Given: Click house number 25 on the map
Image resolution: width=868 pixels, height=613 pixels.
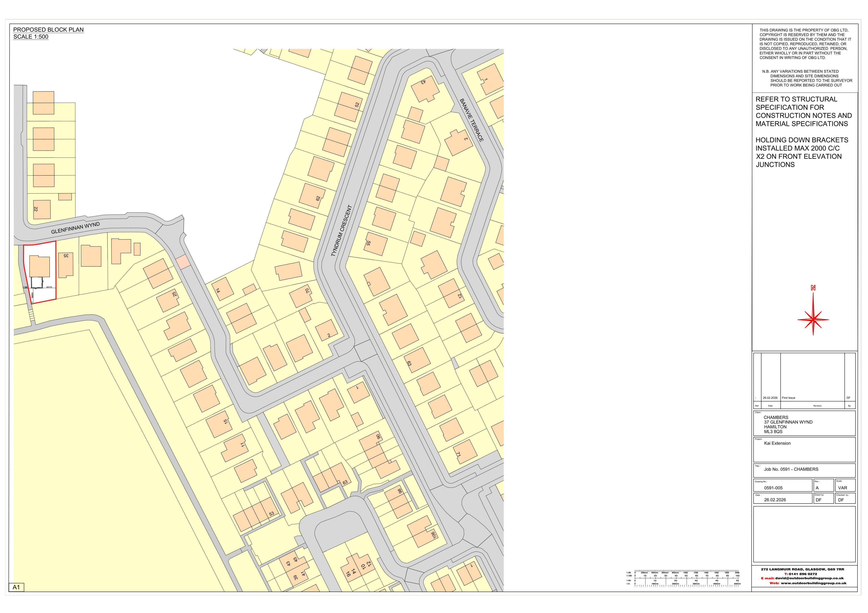Looking at the screenshot, I should coord(174,294).
